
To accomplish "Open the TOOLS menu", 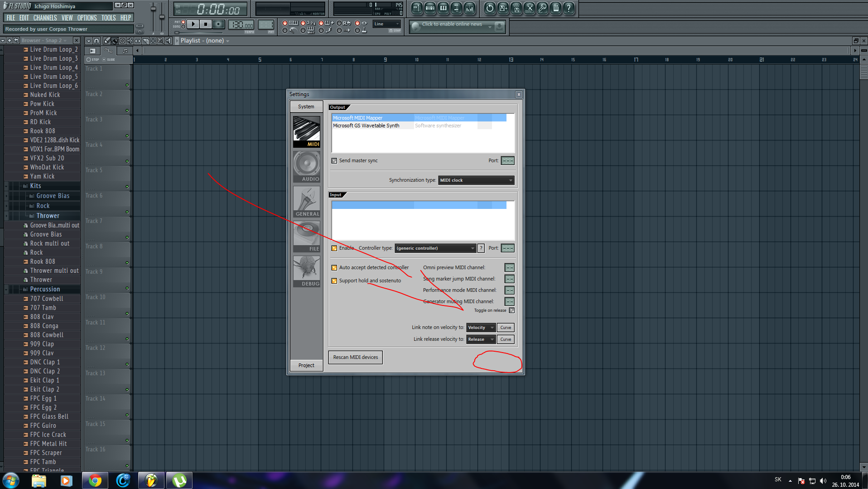I will pos(108,18).
